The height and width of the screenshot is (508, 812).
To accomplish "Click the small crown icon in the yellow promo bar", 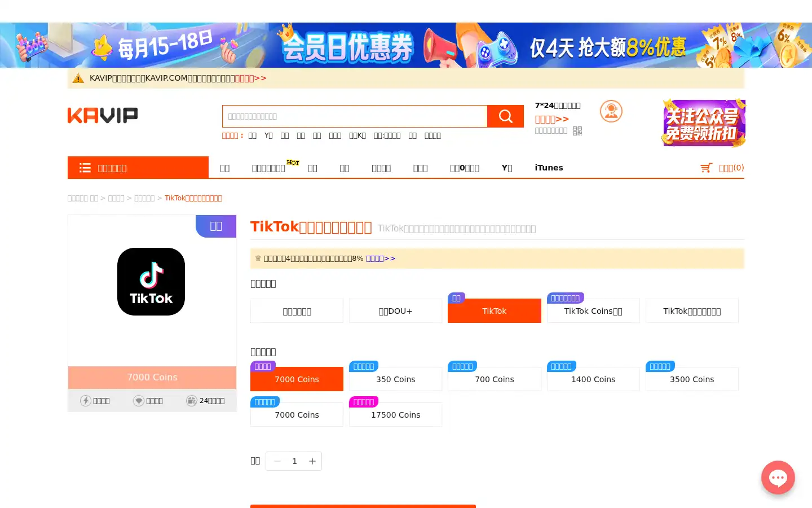I will [x=258, y=259].
